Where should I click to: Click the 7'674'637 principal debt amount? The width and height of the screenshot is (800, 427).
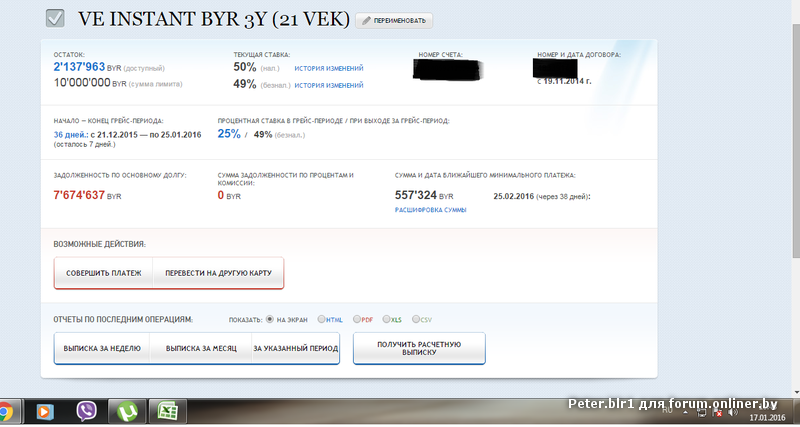click(79, 195)
